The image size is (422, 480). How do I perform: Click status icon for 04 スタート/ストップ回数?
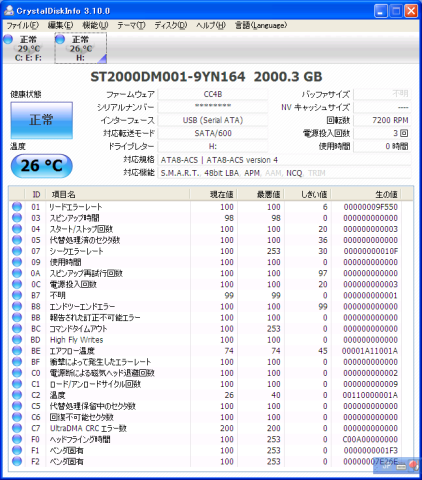click(17, 229)
